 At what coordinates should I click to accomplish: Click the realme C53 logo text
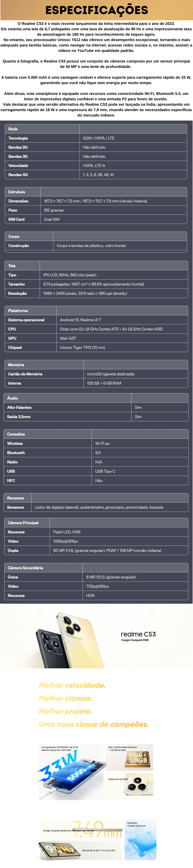point(138,634)
